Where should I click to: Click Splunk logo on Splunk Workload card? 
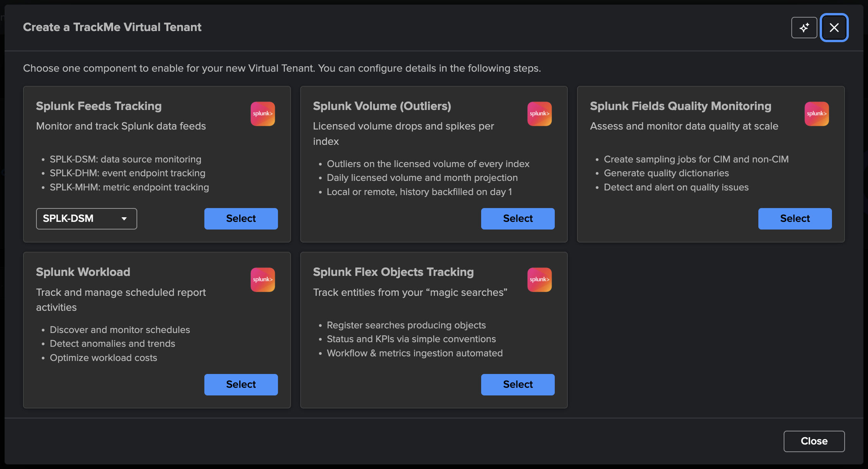(263, 280)
